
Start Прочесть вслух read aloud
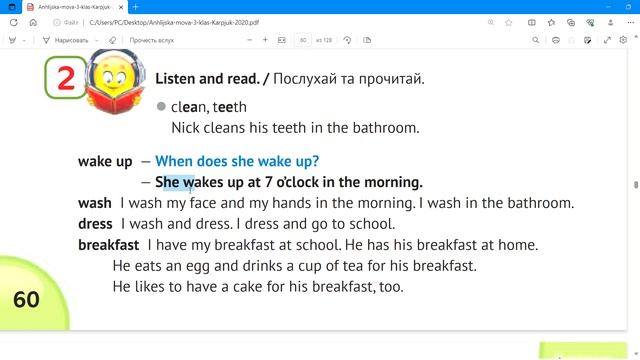[x=151, y=40]
